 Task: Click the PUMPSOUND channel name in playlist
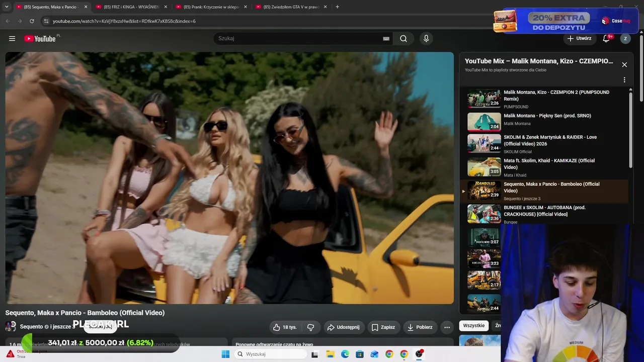[x=516, y=107]
